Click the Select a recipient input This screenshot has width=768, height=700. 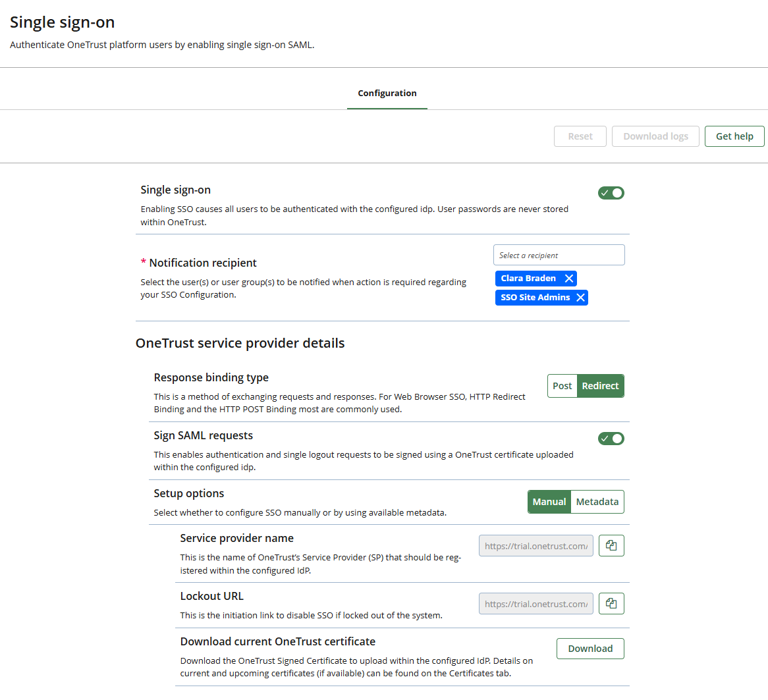pyautogui.click(x=559, y=255)
